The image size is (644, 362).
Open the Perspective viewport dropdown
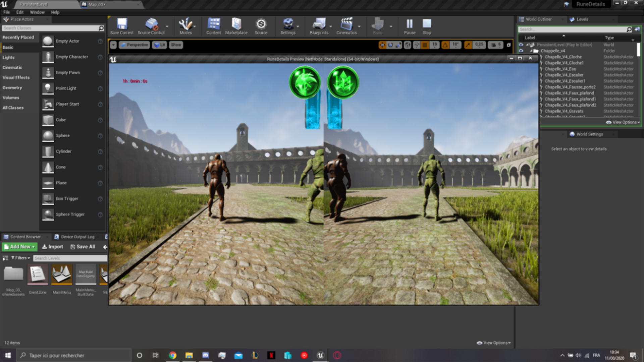(134, 45)
